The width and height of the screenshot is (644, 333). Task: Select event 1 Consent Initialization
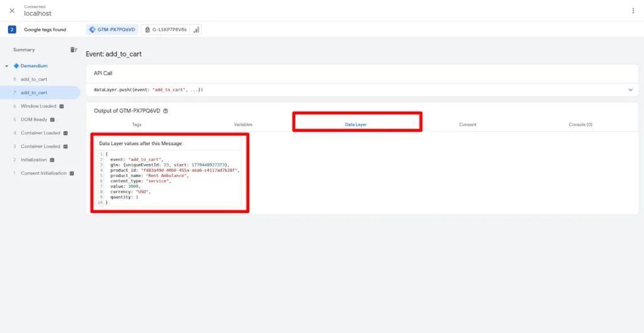(x=40, y=173)
